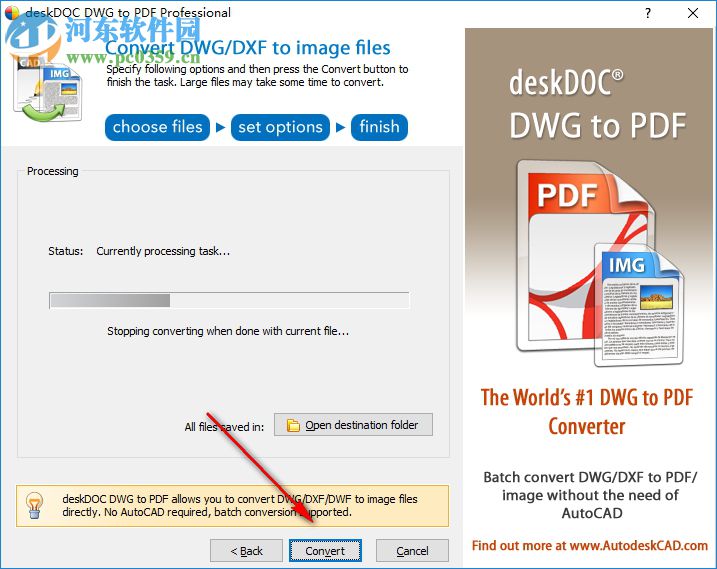This screenshot has height=569, width=717.
Task: Click 'Stopping converting when done' message
Action: pyautogui.click(x=228, y=331)
